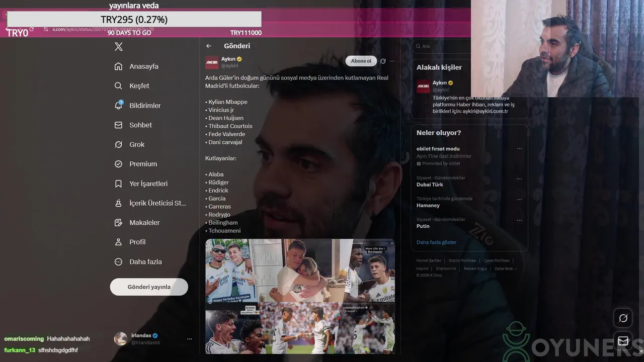Click the bell icon with notification badge
The width and height of the screenshot is (644, 362).
click(x=118, y=106)
